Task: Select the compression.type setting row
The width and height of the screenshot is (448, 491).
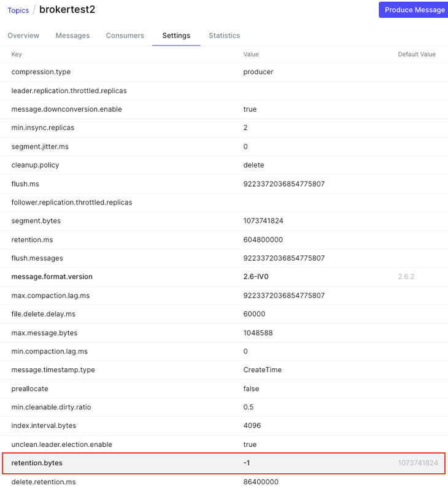Action: (224, 72)
